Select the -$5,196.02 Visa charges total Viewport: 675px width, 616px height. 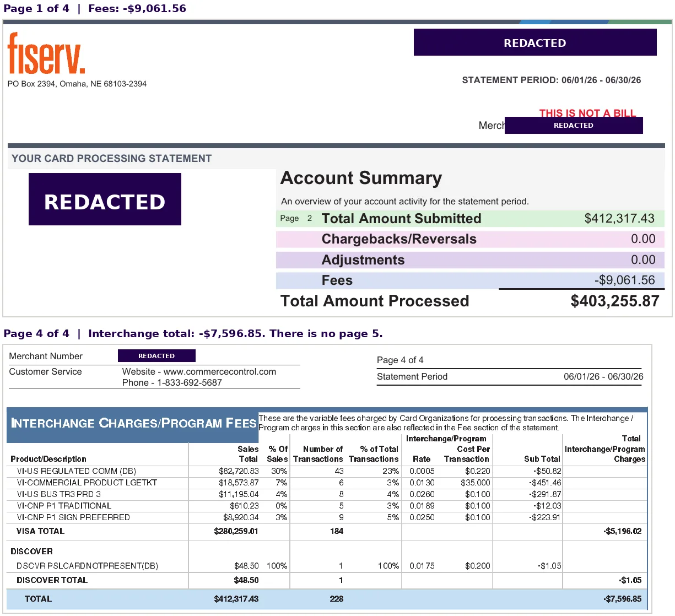[623, 531]
